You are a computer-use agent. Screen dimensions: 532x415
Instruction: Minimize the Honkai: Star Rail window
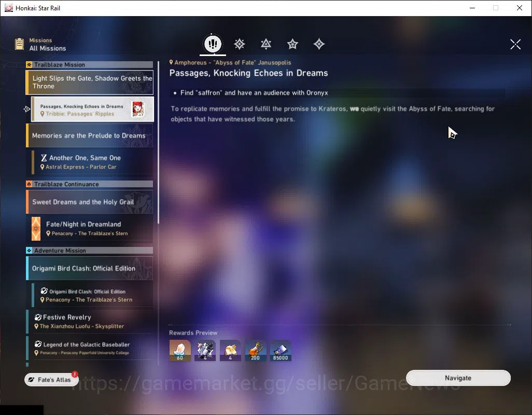472,8
